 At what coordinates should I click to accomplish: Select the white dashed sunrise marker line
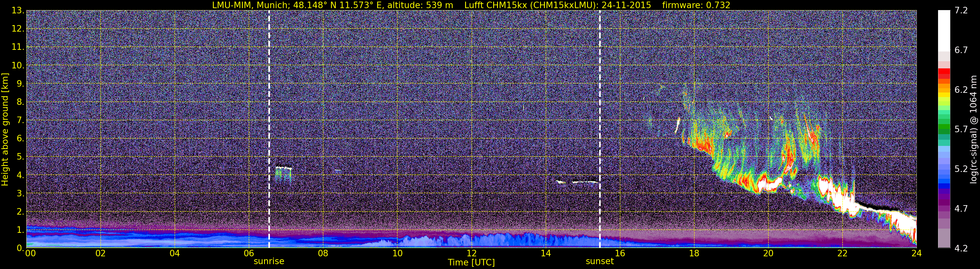pyautogui.click(x=269, y=129)
